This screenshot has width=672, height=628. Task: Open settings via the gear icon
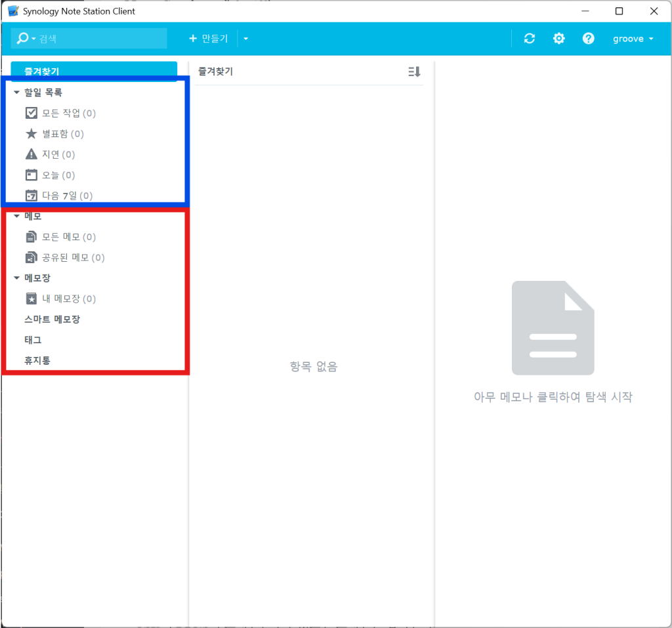(558, 39)
